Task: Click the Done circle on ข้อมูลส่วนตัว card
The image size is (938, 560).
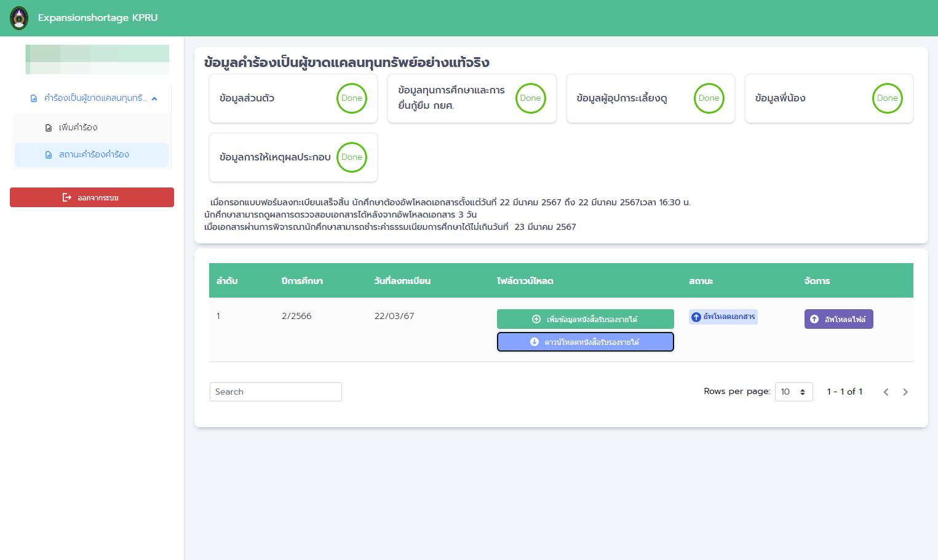Action: tap(352, 98)
